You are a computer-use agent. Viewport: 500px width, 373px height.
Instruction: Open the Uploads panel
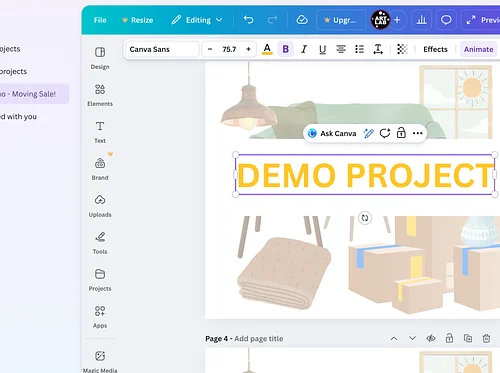(x=100, y=206)
